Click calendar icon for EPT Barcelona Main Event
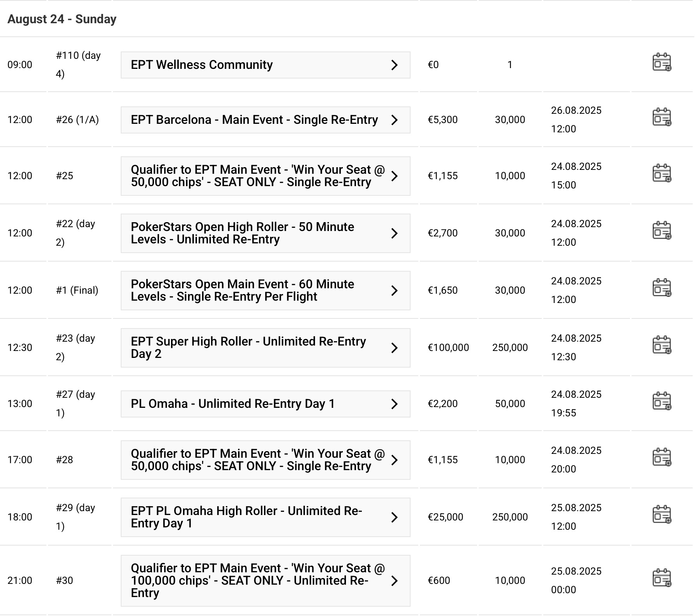 pyautogui.click(x=662, y=117)
